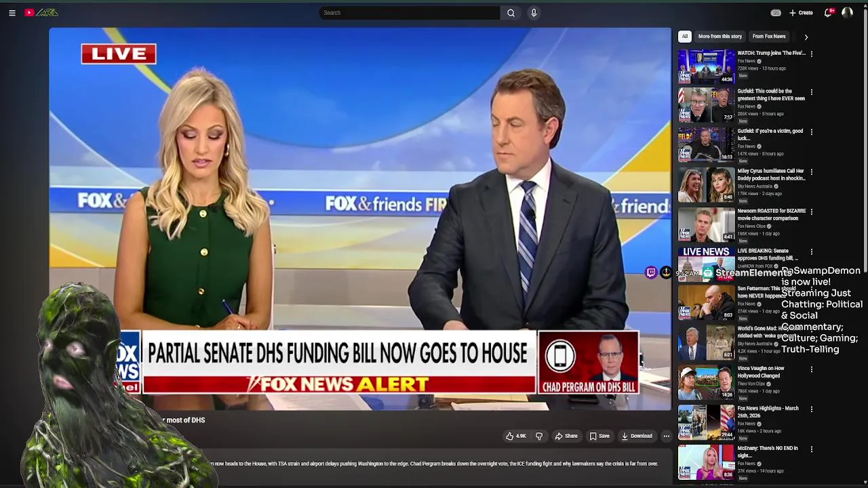The image size is (868, 488).
Task: Focus the Search input field
Action: [x=410, y=13]
